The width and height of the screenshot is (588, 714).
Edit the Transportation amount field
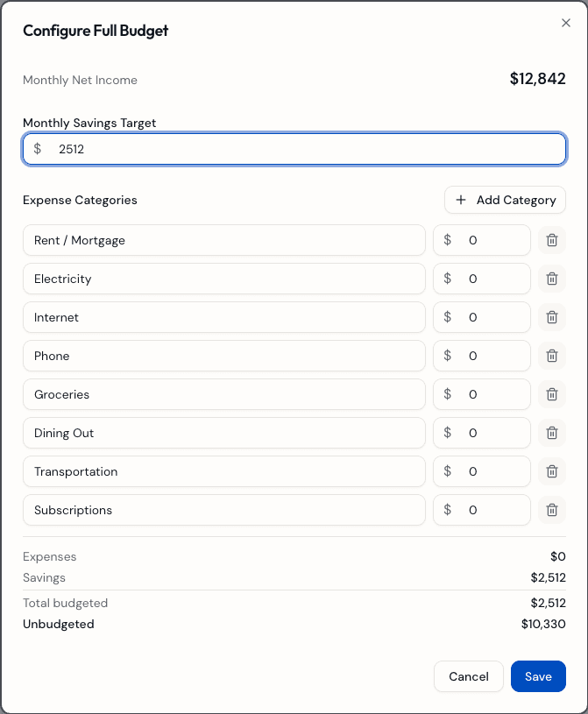tap(491, 471)
